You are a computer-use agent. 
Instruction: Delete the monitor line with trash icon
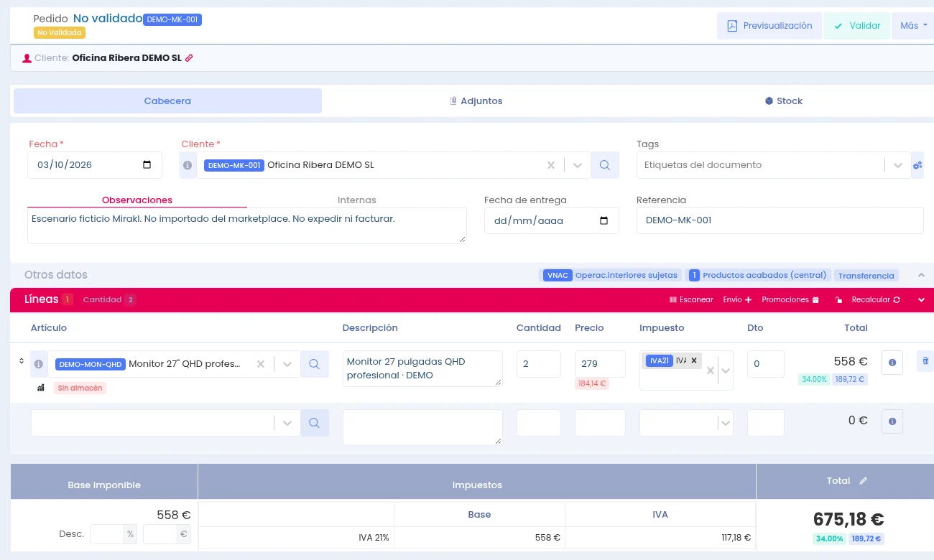pyautogui.click(x=925, y=361)
